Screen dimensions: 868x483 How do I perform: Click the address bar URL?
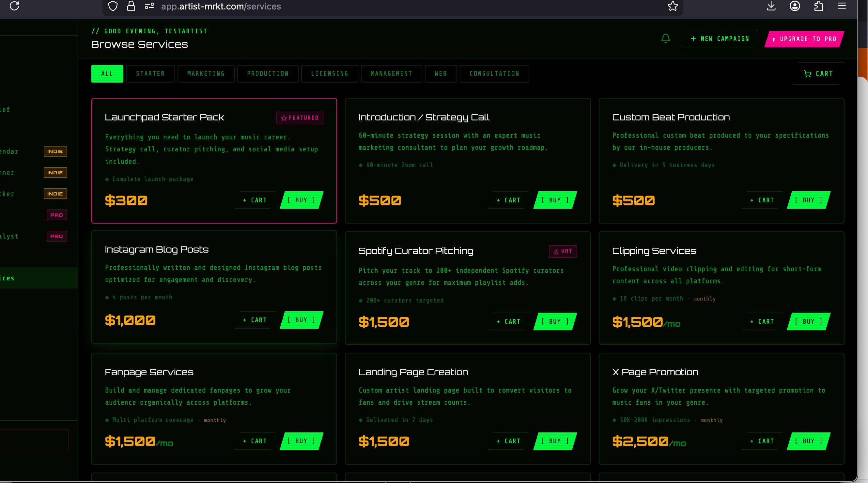[x=221, y=7]
